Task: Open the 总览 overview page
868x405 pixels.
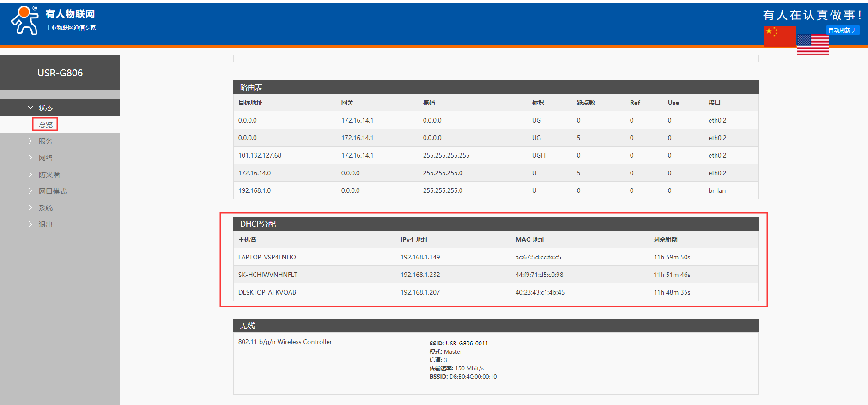Action: (45, 124)
